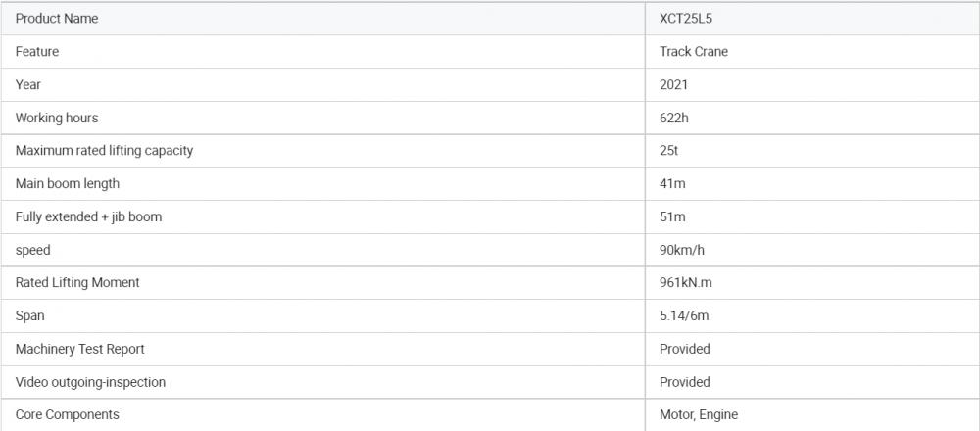Viewport: 980px width, 431px height.
Task: Click the 51m jib boom value
Action: (672, 217)
